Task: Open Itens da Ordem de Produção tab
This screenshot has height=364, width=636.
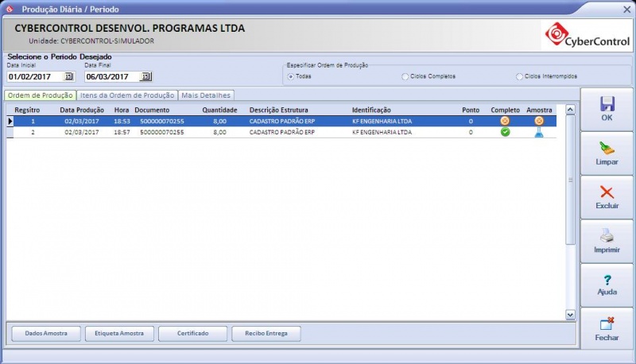Action: point(127,95)
